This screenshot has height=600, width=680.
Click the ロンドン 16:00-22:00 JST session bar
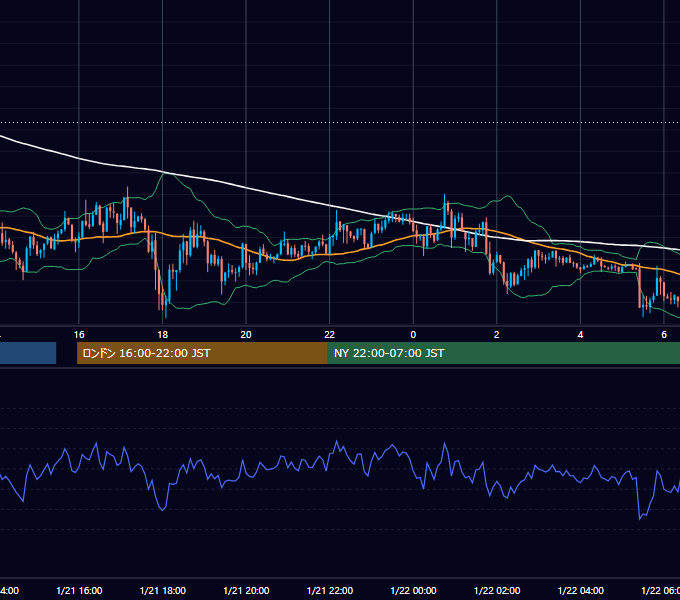pyautogui.click(x=202, y=353)
